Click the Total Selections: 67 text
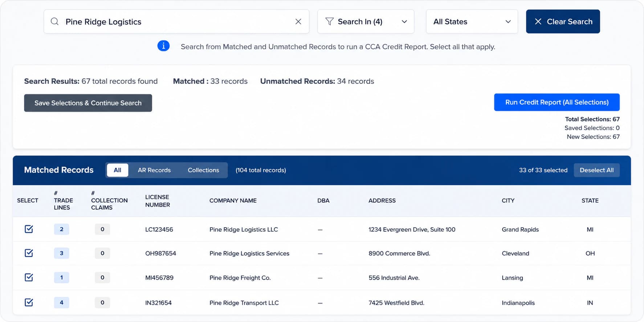The width and height of the screenshot is (644, 322). [592, 119]
